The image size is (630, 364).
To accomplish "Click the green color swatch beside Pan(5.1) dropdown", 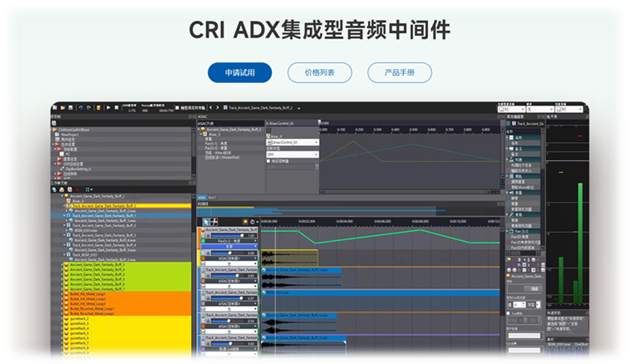I will click(204, 241).
